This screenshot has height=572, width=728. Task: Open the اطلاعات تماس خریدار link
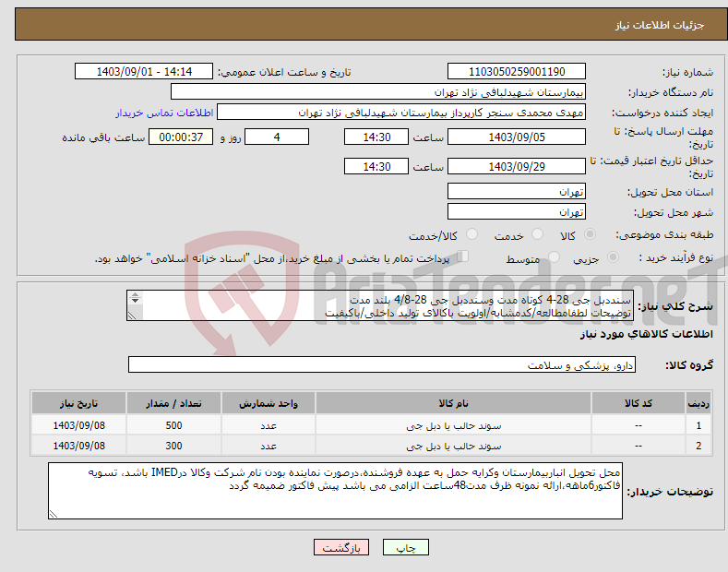click(x=164, y=113)
